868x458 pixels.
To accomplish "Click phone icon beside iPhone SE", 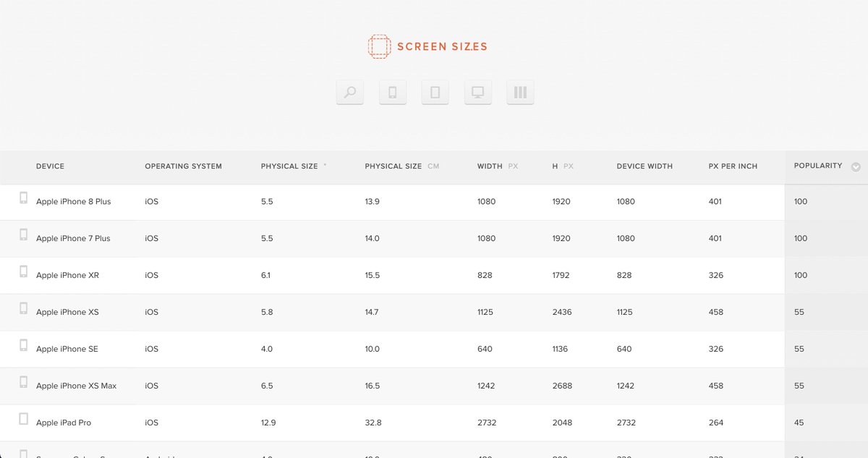I will pos(24,346).
